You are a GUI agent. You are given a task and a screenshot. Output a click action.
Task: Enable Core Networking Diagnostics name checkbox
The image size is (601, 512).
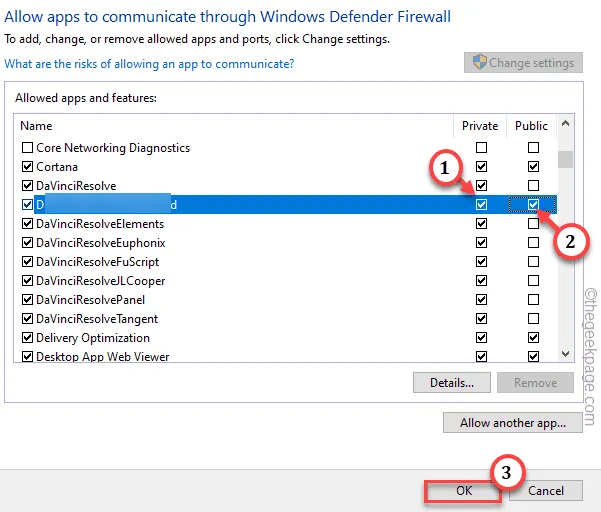pyautogui.click(x=27, y=148)
